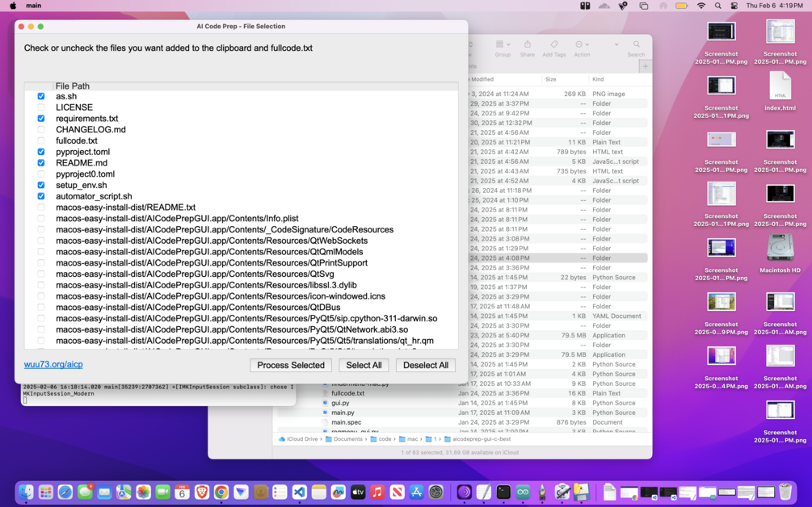Open Terminal from the Dock

(503, 492)
